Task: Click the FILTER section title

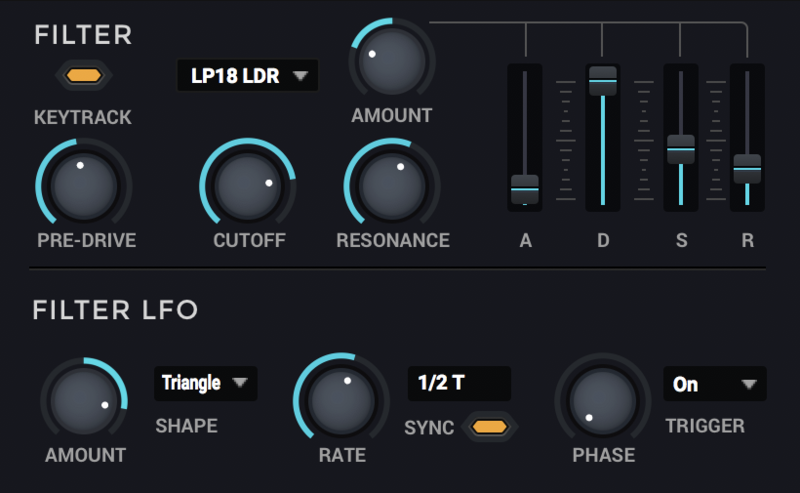Action: (x=83, y=35)
